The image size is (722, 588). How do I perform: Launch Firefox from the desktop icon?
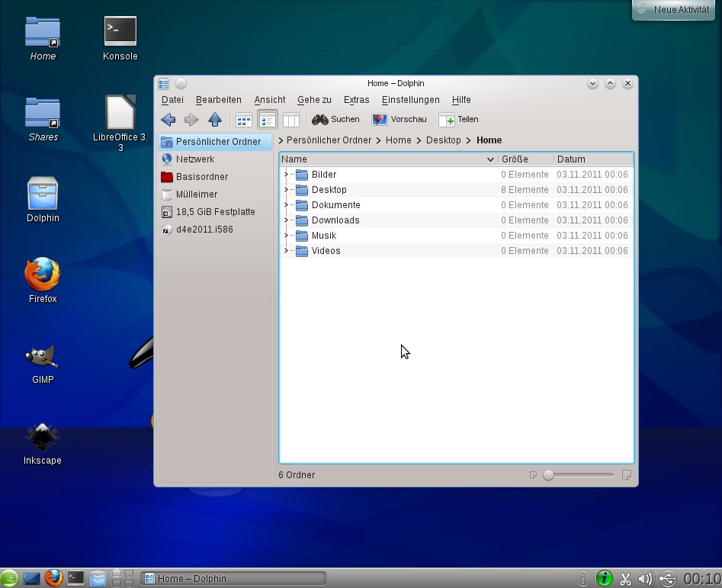43,281
